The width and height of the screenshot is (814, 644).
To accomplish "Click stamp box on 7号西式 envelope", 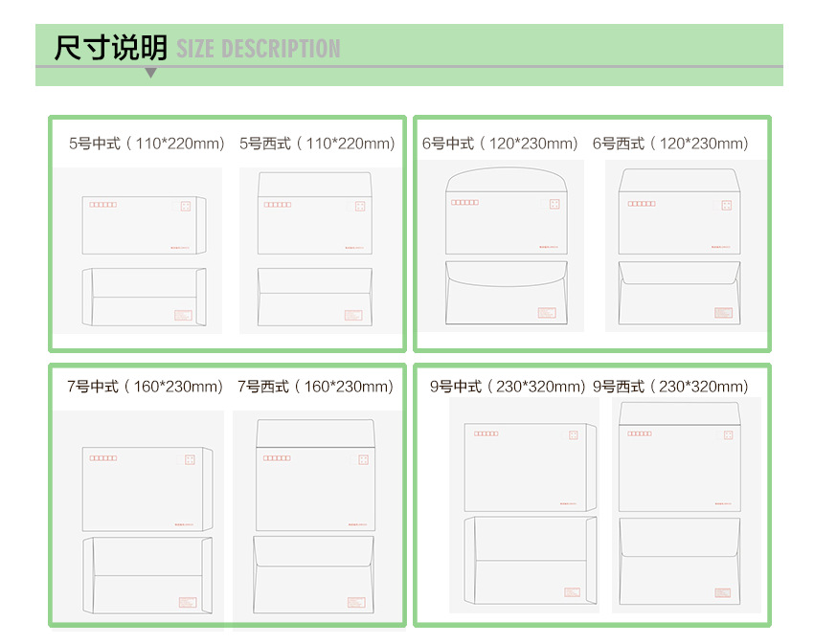I will coord(363,459).
